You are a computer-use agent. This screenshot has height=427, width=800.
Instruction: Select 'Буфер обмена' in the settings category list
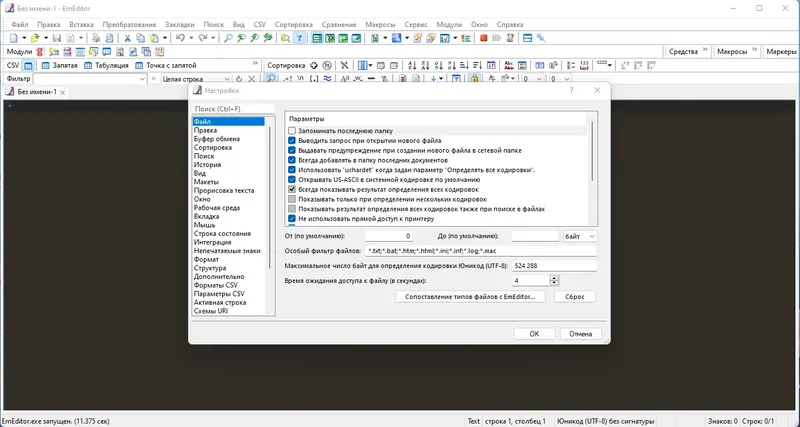217,139
